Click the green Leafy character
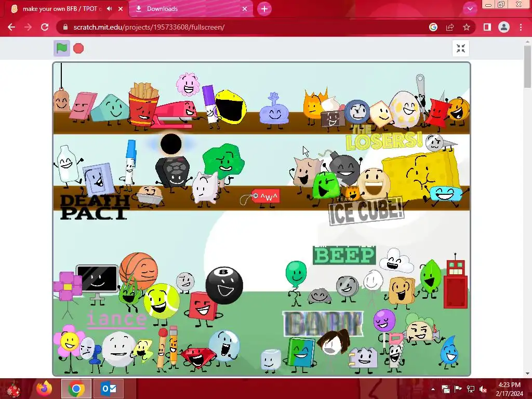532x399 pixels. [431, 276]
